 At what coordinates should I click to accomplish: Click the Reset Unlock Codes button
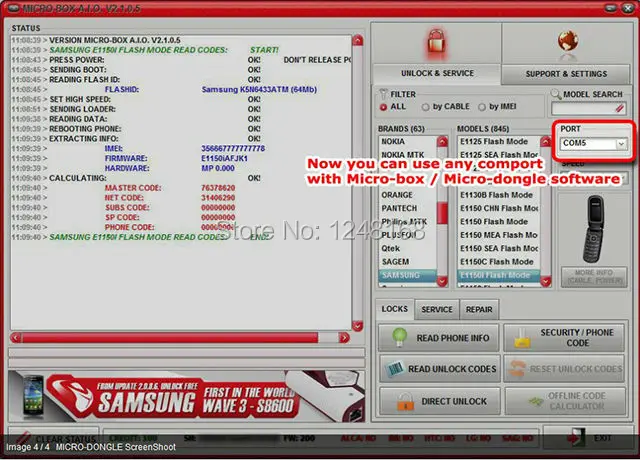click(564, 369)
